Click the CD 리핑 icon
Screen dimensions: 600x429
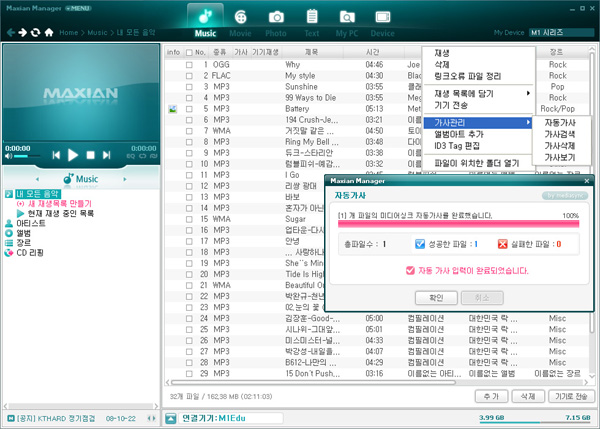9,253
